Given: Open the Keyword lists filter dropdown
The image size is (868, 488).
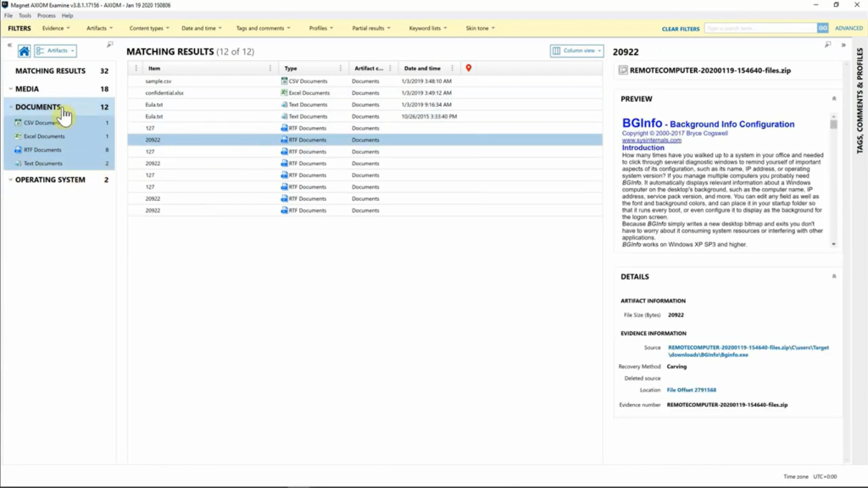Looking at the screenshot, I should (428, 28).
